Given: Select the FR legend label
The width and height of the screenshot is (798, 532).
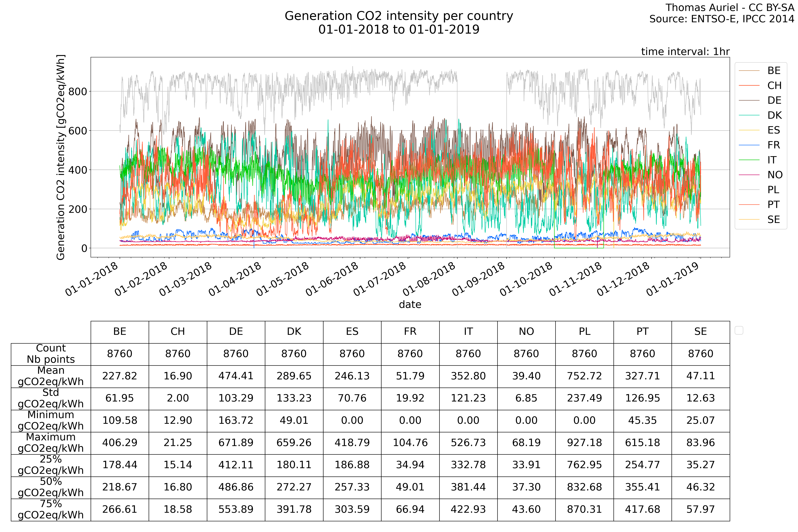Looking at the screenshot, I should pyautogui.click(x=774, y=145).
